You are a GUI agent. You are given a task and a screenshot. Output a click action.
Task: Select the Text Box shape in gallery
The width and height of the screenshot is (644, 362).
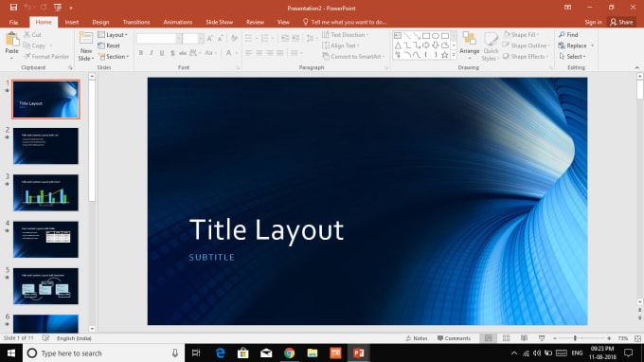click(x=398, y=36)
